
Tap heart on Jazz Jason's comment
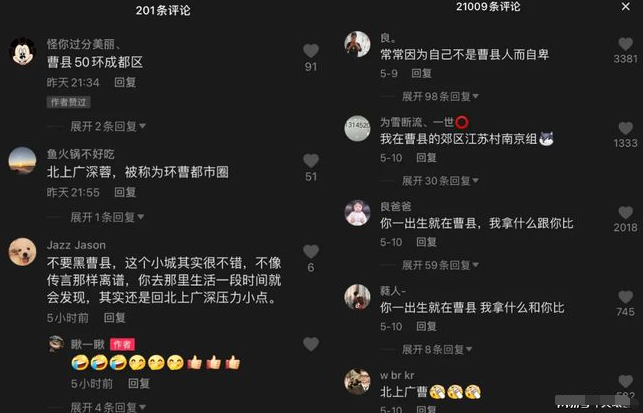pyautogui.click(x=311, y=251)
